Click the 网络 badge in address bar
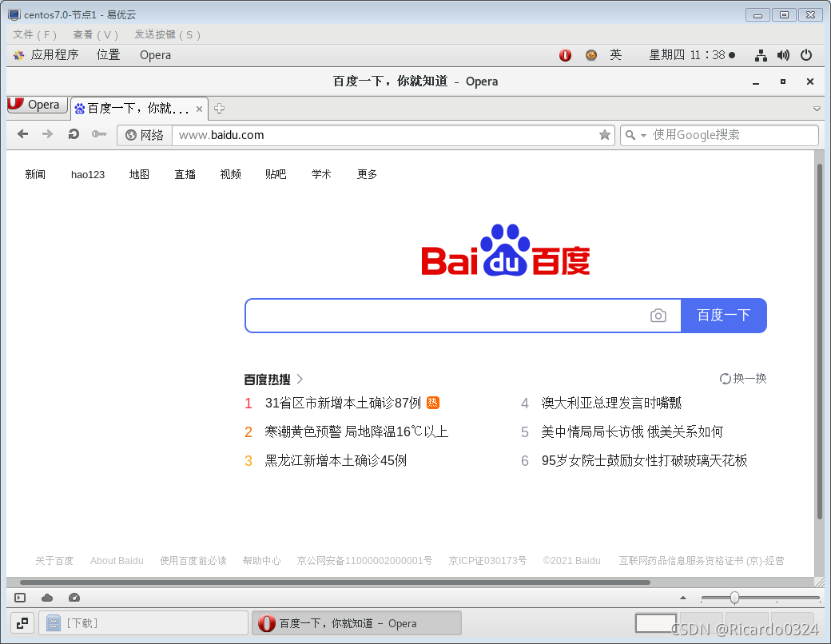This screenshot has width=831, height=644. pos(145,135)
